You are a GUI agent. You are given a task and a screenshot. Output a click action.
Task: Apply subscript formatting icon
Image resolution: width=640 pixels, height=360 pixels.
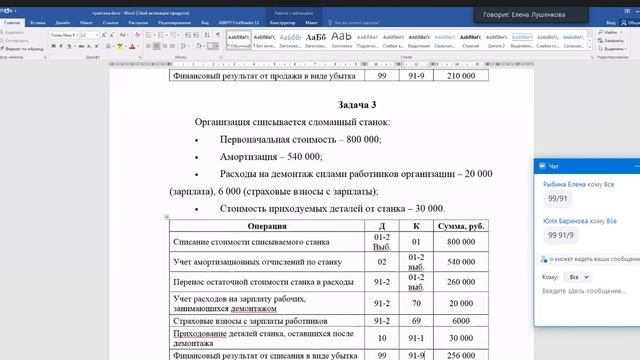(89, 46)
